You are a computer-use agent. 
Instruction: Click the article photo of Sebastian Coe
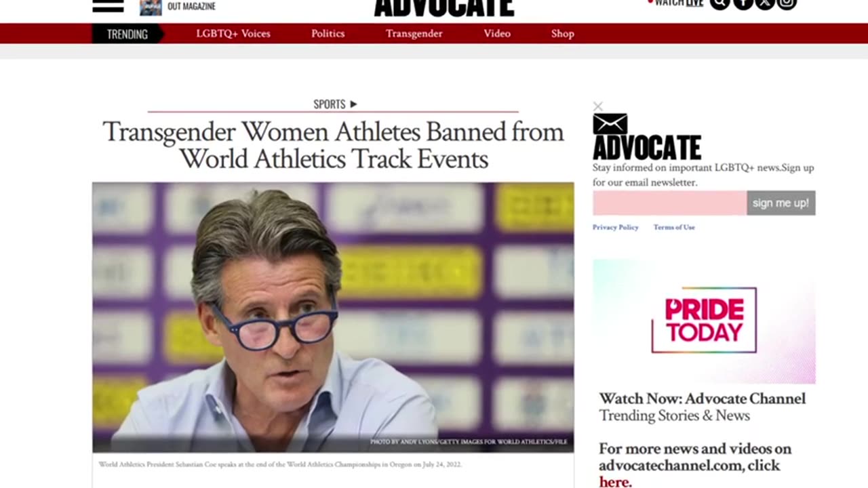pos(333,317)
